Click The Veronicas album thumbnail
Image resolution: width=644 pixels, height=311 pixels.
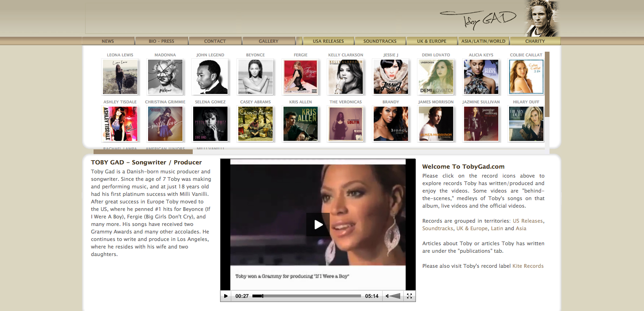pyautogui.click(x=346, y=124)
